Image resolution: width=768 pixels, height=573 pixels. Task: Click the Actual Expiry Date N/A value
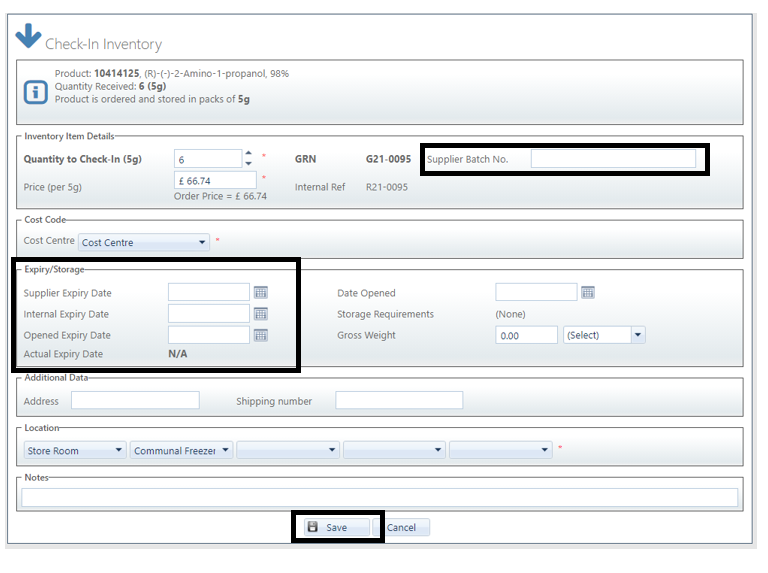[178, 354]
